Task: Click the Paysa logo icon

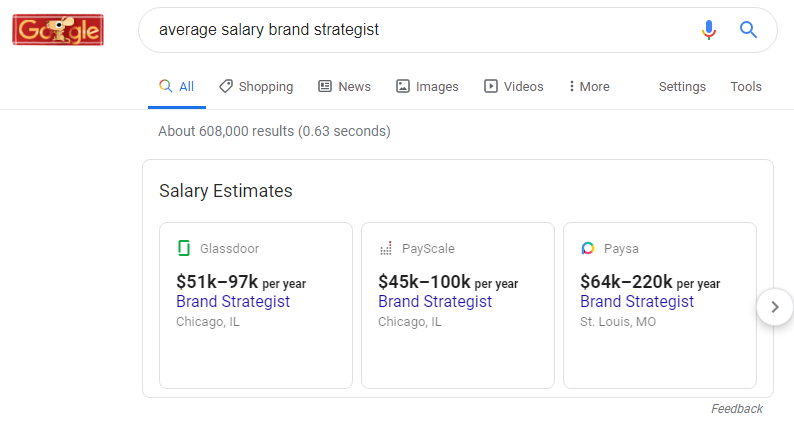Action: coord(588,248)
